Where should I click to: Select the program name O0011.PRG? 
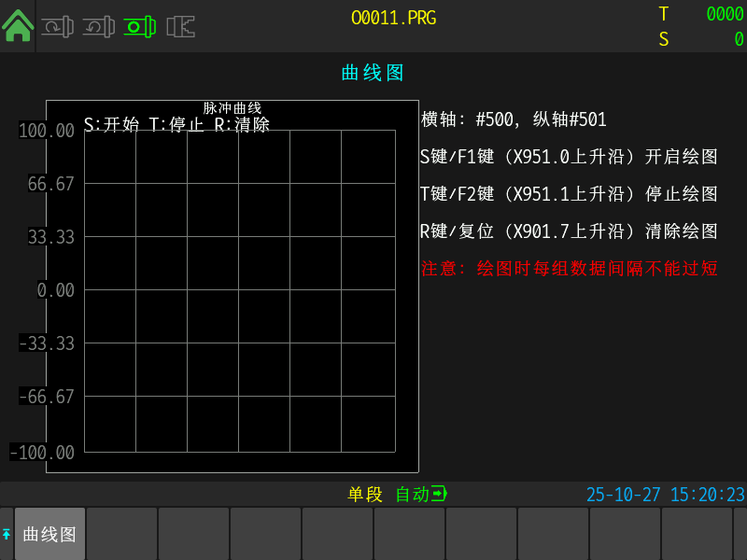click(x=394, y=15)
